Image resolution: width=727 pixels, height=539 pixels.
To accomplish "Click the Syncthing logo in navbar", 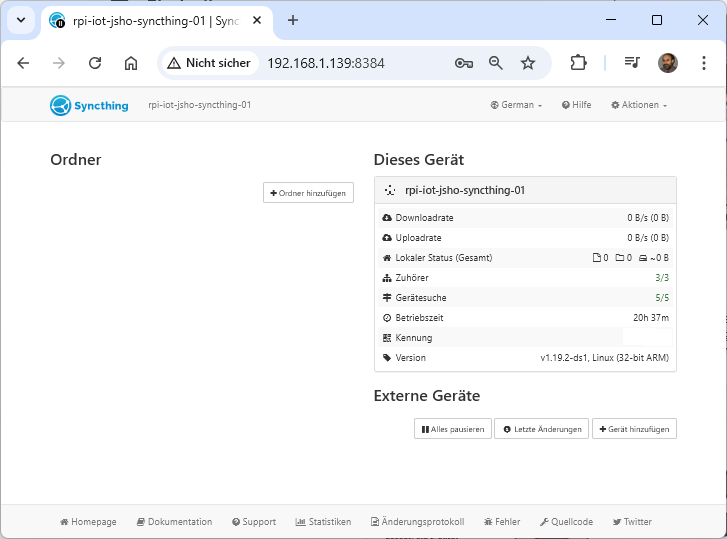I will pos(89,105).
